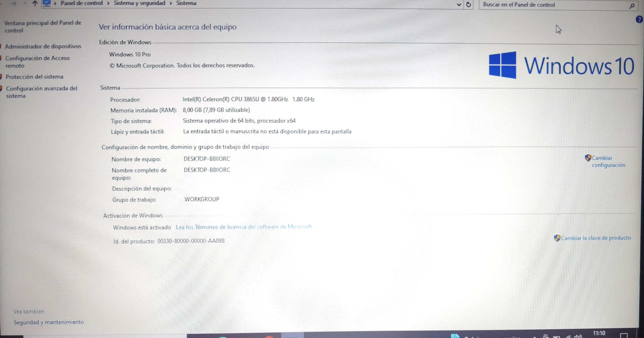The height and width of the screenshot is (338, 644).
Task: Click the Lápiz y entrada táctil: label
Action: [x=138, y=132]
